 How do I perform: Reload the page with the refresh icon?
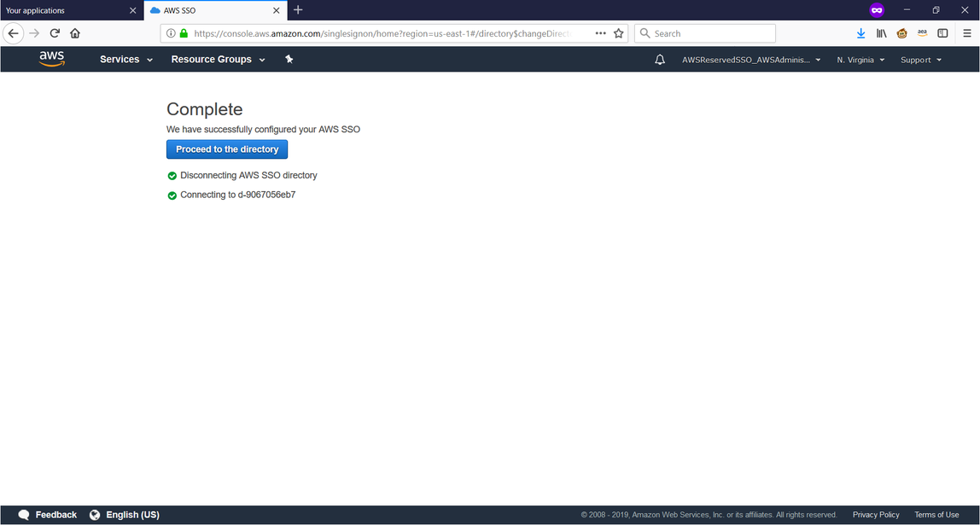55,34
